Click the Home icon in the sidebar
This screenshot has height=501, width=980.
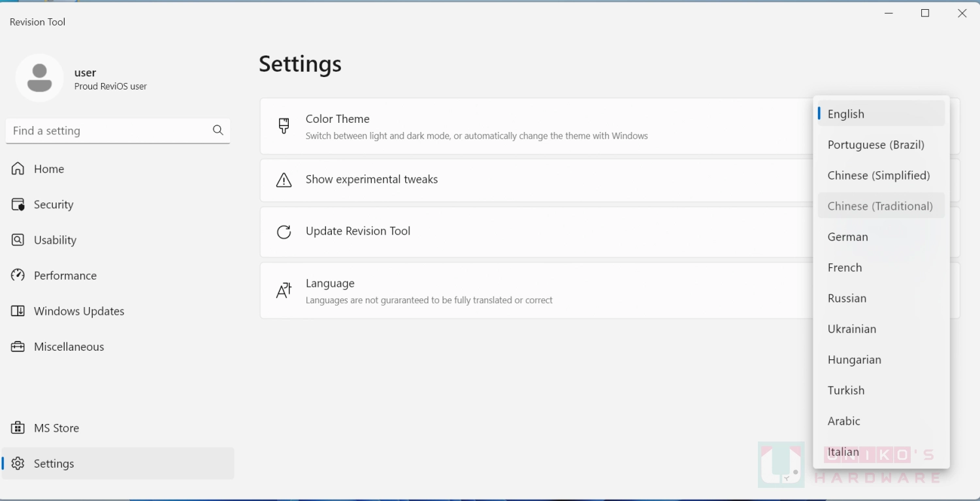point(19,169)
